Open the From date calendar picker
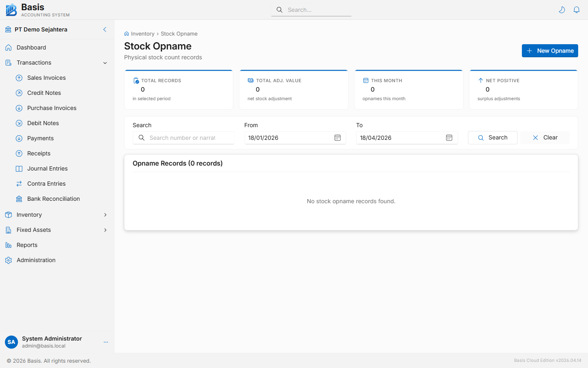The height and width of the screenshot is (368, 588). [x=337, y=138]
